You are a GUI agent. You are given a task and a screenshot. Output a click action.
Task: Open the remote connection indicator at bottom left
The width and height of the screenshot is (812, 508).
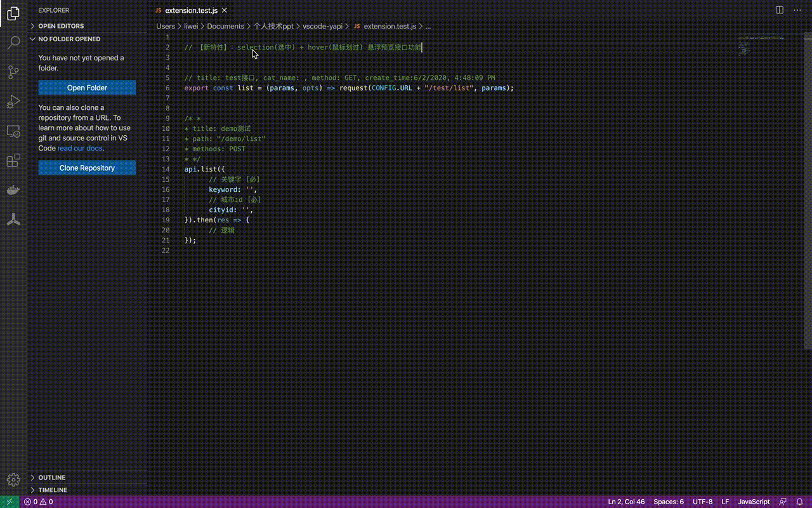[8, 502]
